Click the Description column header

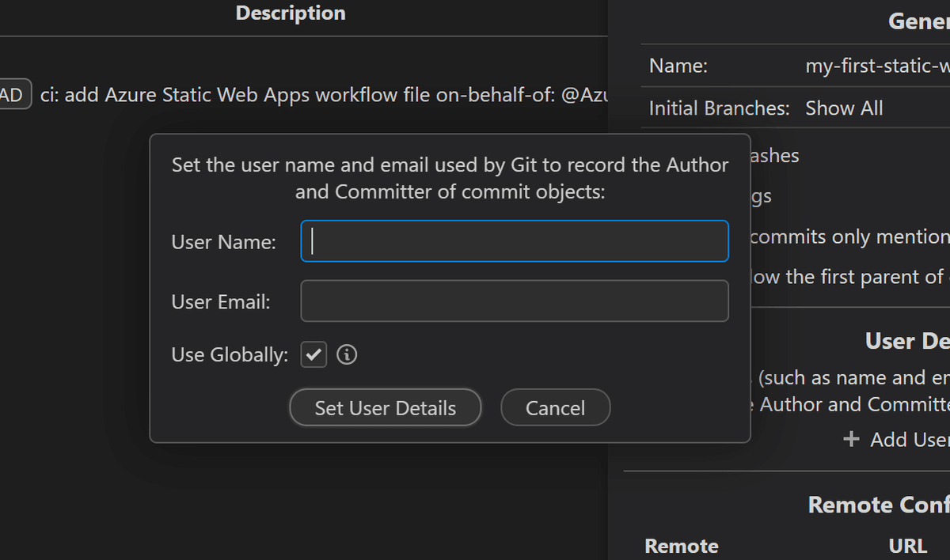coord(291,13)
